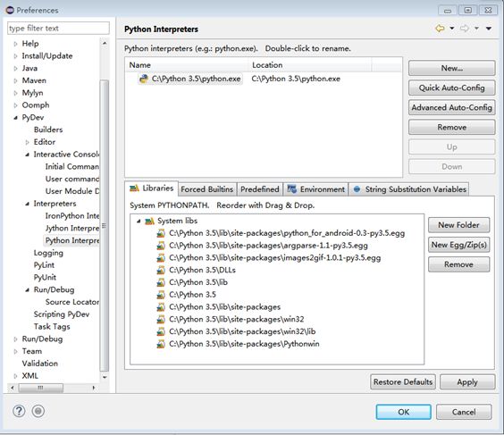Click the icon beside images2gif-1.0.1 egg path
The height and width of the screenshot is (435, 504).
(161, 258)
